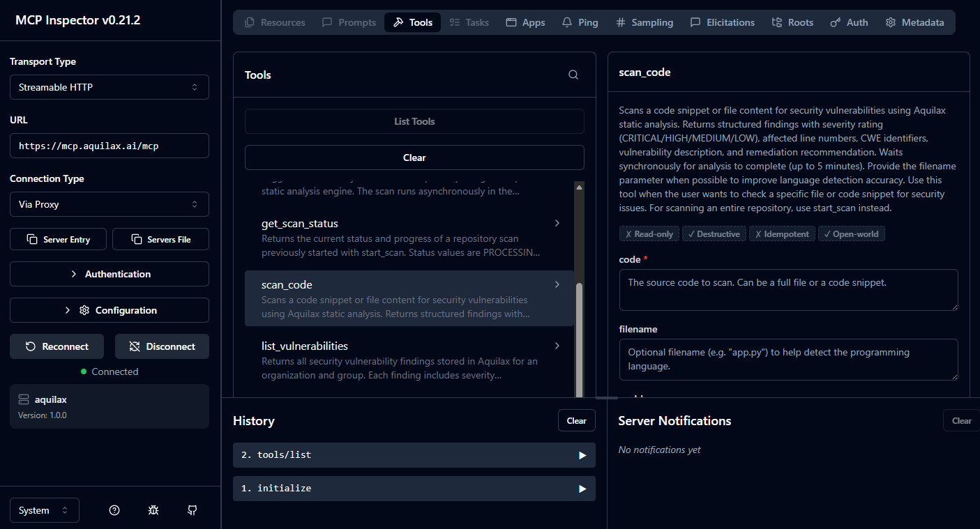Open the Auth tab
Screen dimensions: 980x529
[x=849, y=22]
